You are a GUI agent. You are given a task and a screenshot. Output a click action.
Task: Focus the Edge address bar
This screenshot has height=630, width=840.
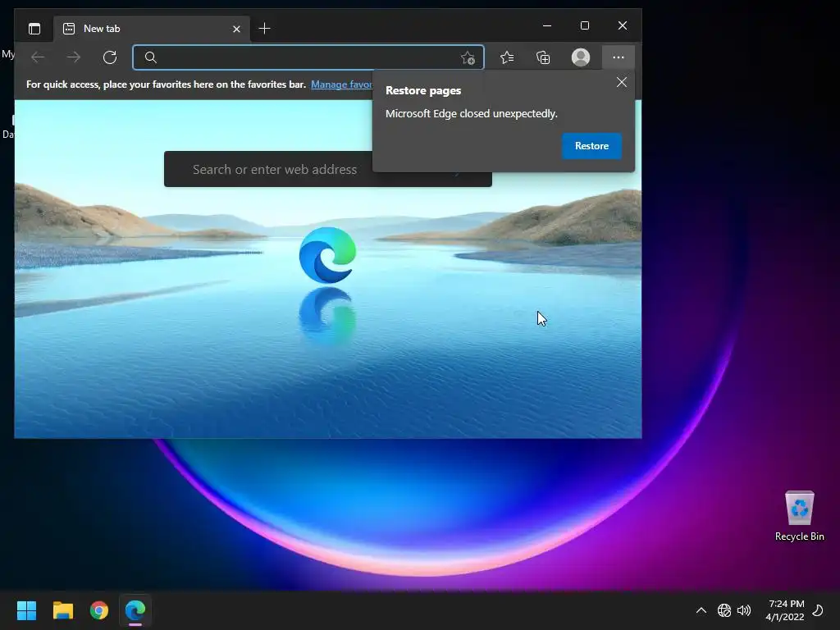click(308, 57)
